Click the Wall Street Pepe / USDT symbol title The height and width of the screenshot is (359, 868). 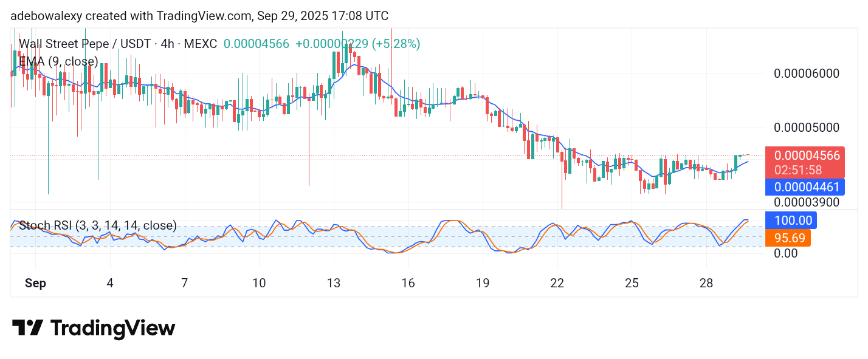tap(119, 44)
